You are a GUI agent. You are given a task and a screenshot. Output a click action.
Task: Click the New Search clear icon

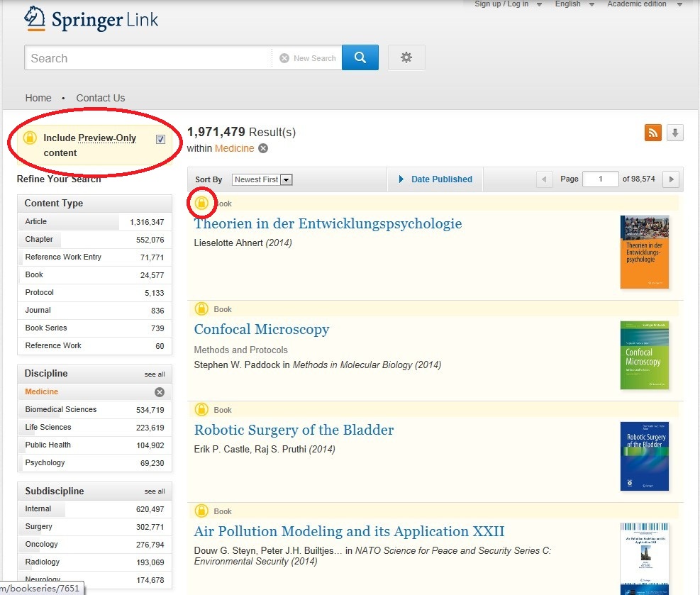coord(284,58)
